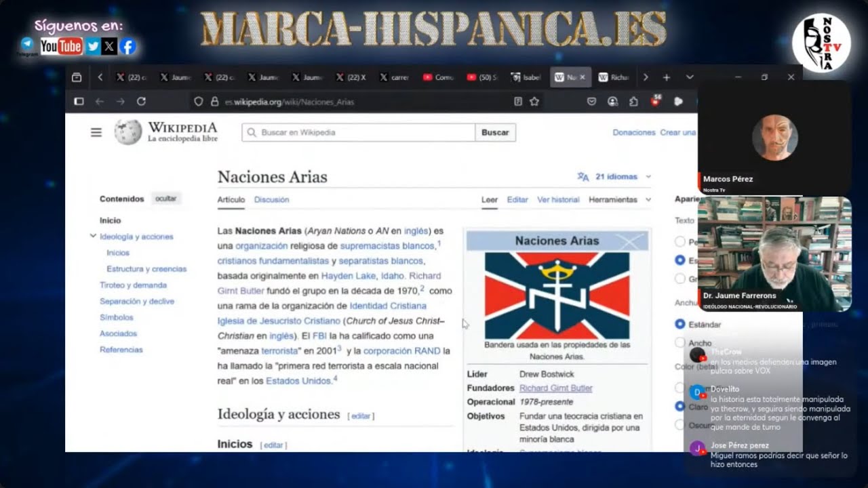Switch to the Isabel browser tab

526,77
